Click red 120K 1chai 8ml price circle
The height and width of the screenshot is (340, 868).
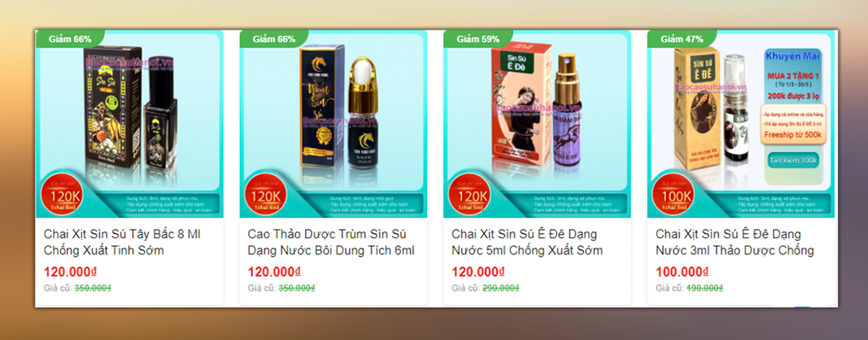(61, 195)
